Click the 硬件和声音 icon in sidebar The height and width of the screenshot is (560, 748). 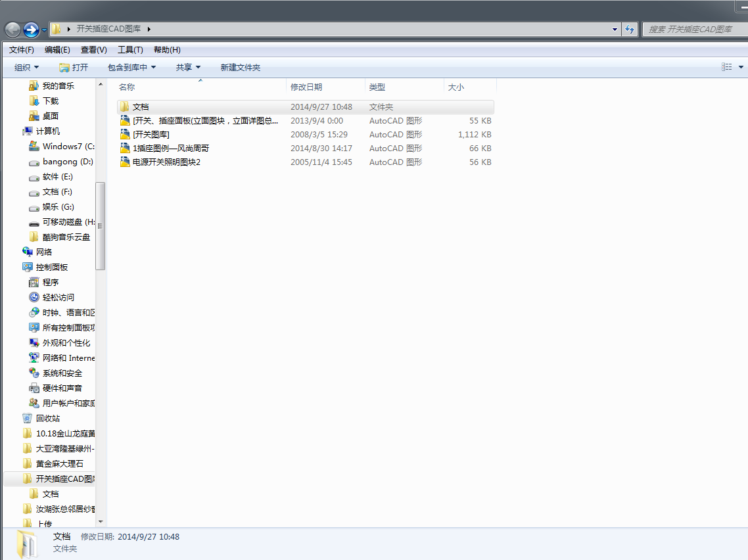(x=34, y=388)
